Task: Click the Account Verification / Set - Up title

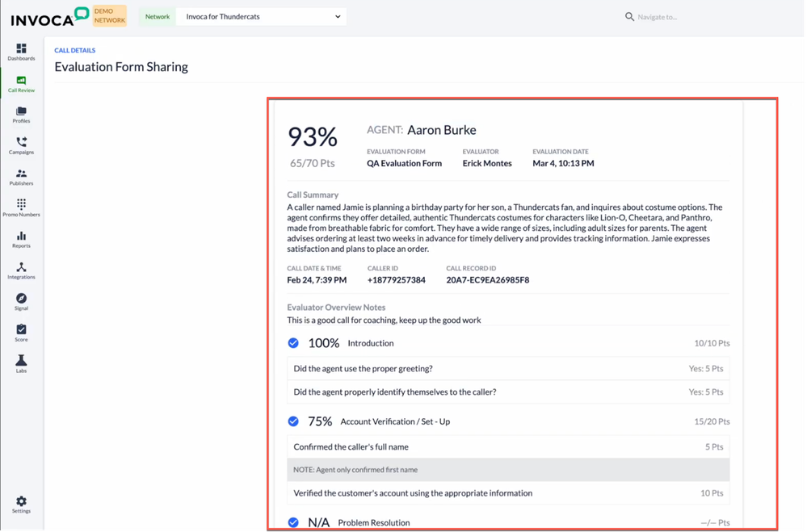Action: coord(395,422)
